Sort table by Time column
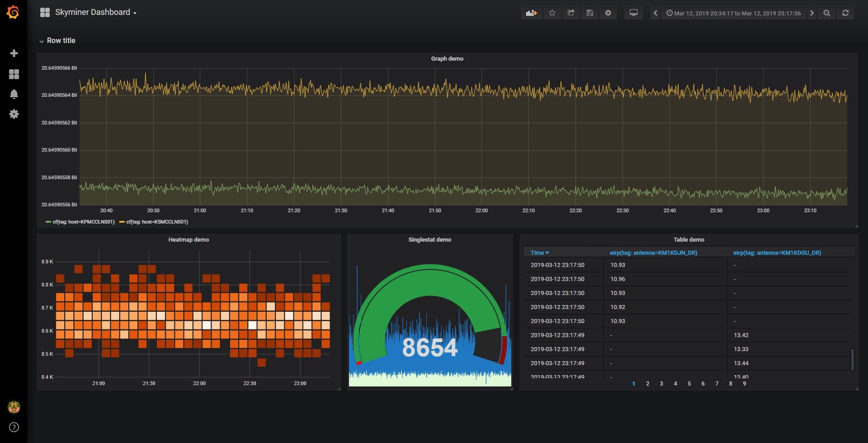 (540, 253)
